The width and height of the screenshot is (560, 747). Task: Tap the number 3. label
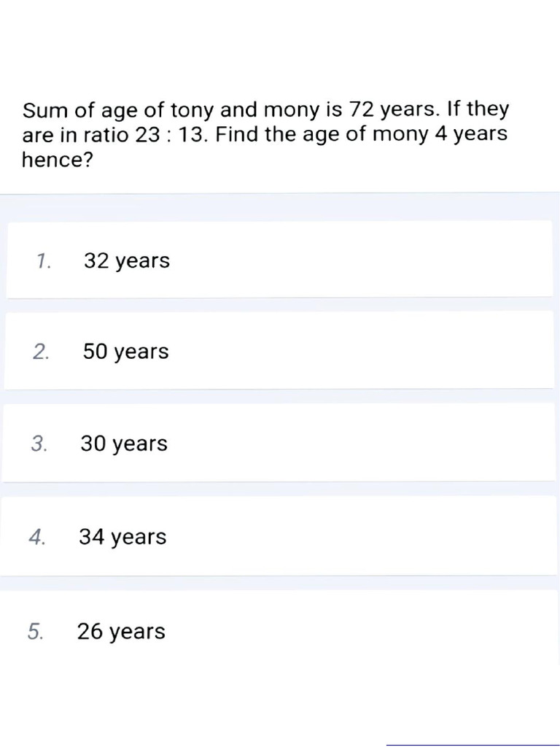pyautogui.click(x=39, y=444)
